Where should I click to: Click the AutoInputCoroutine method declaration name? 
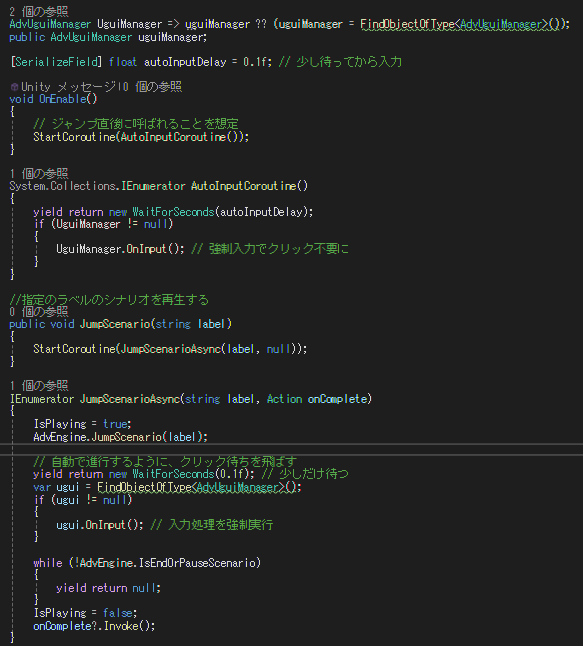pyautogui.click(x=244, y=186)
